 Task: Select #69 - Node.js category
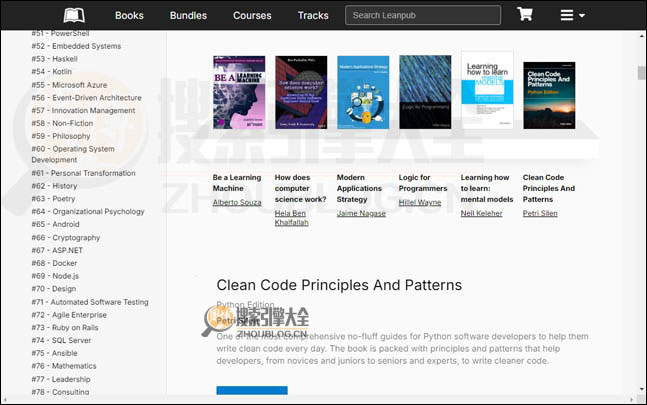(x=55, y=276)
